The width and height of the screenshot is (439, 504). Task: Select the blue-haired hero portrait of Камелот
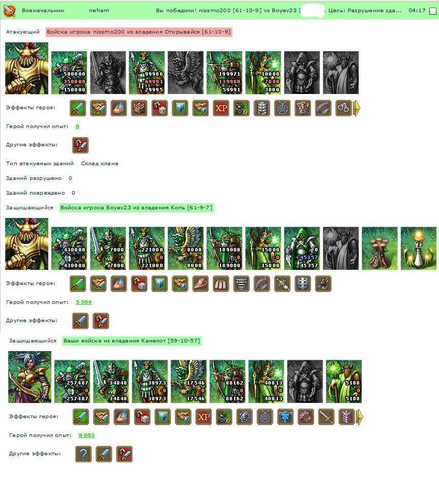point(29,377)
